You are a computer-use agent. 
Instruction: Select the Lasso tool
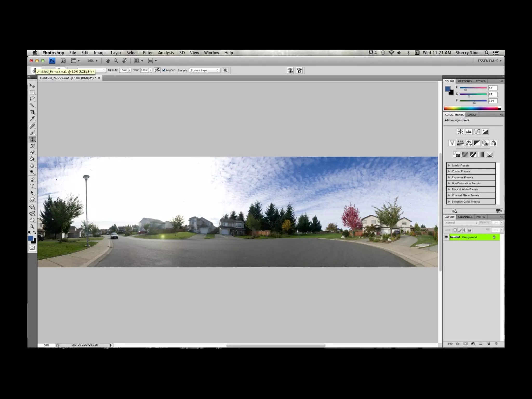point(32,99)
